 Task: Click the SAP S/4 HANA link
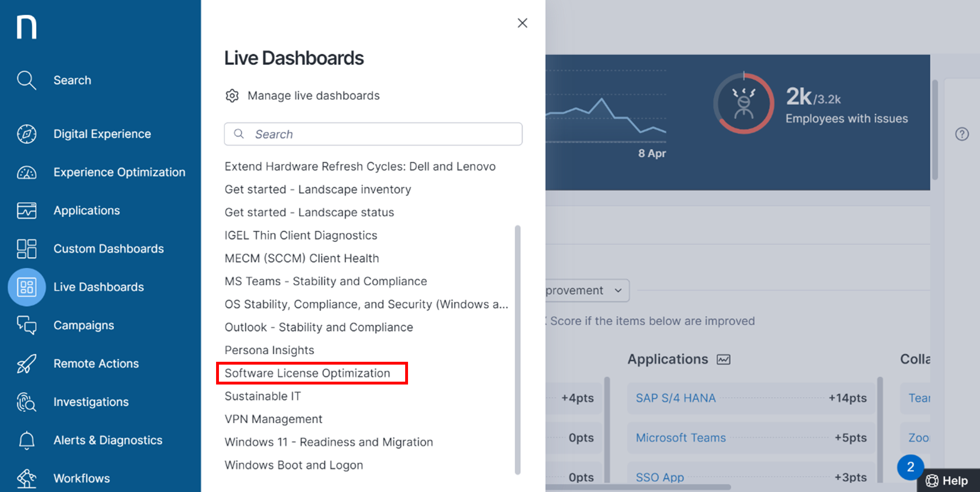tap(675, 398)
